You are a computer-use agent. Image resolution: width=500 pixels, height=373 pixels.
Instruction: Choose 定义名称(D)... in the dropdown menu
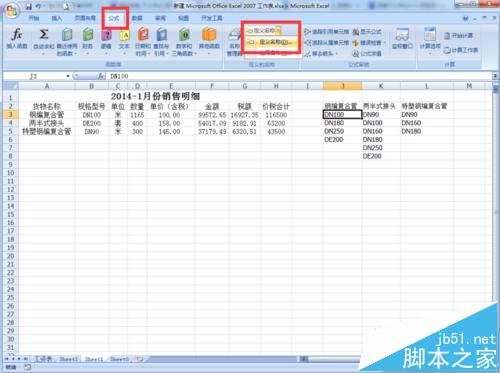[271, 42]
